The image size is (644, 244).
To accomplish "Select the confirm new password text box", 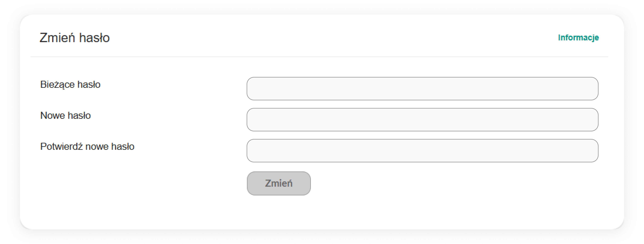I will 422,150.
